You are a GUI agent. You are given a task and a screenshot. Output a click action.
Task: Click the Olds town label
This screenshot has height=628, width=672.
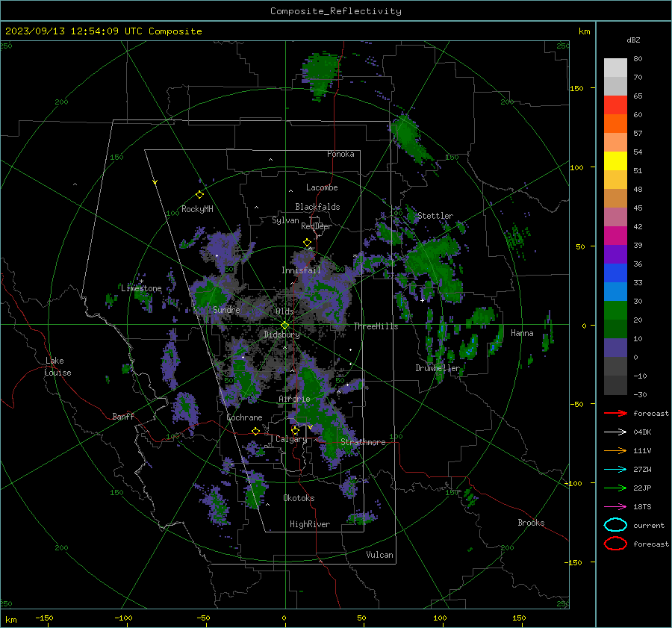pyautogui.click(x=284, y=311)
